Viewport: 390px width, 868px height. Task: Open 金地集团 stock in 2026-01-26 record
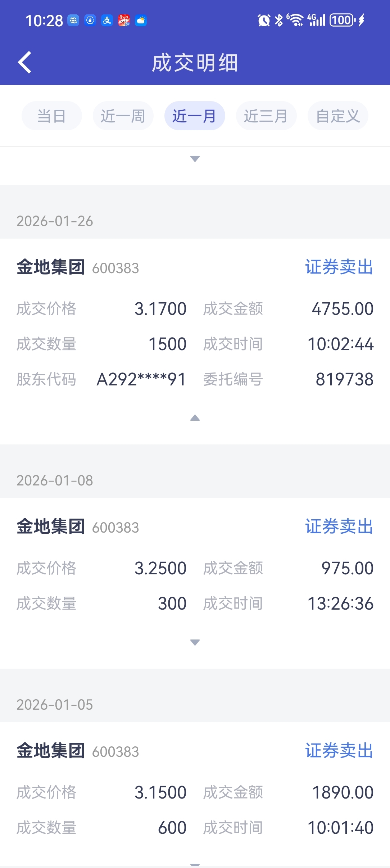click(51, 267)
